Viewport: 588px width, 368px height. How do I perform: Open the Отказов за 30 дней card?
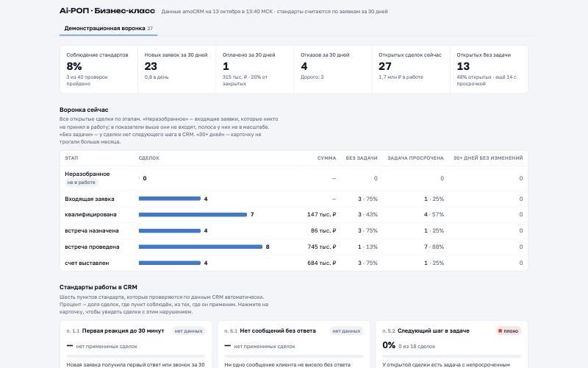tap(333, 69)
